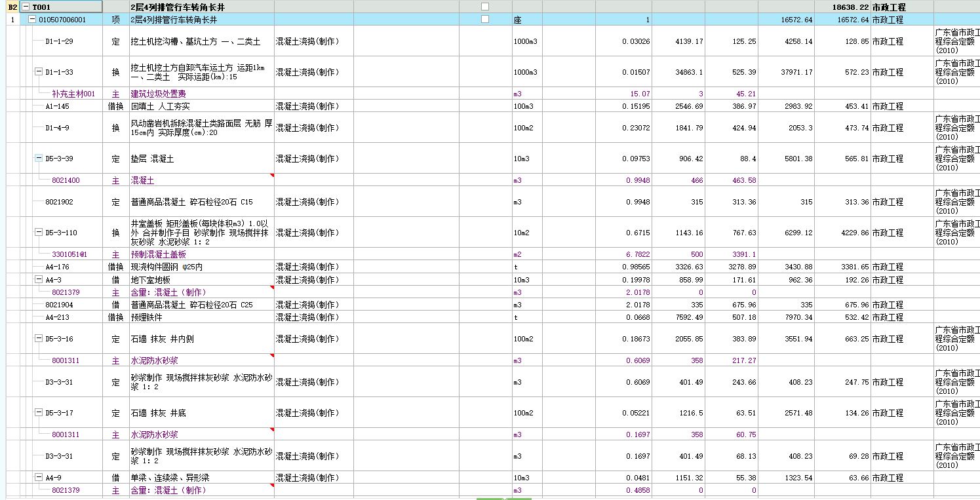
Task: Select material code 8021400
Action: [x=66, y=180]
